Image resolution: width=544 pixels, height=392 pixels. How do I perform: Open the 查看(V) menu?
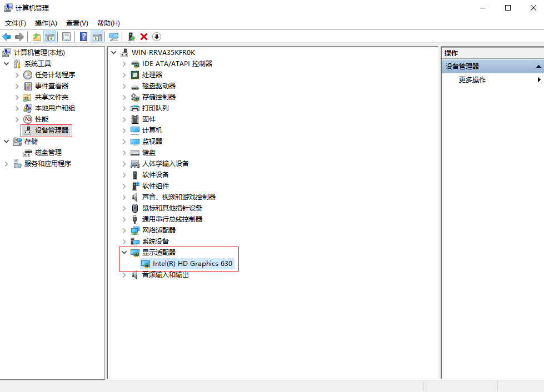[x=77, y=23]
